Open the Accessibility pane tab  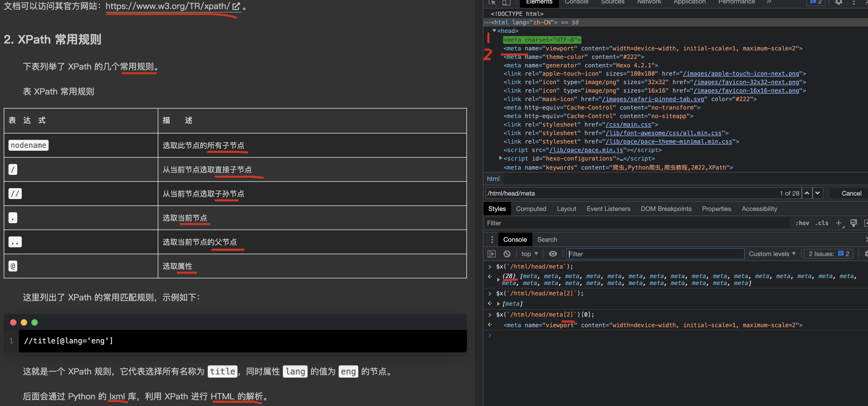(x=759, y=209)
